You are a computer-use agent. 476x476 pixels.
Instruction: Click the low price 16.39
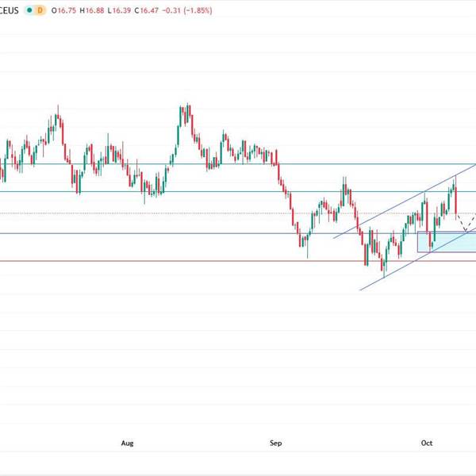pyautogui.click(x=121, y=10)
